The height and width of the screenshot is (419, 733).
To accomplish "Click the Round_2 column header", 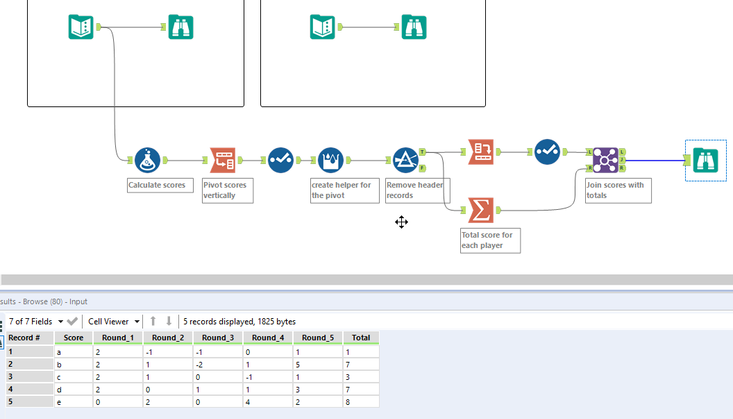I will coord(168,338).
